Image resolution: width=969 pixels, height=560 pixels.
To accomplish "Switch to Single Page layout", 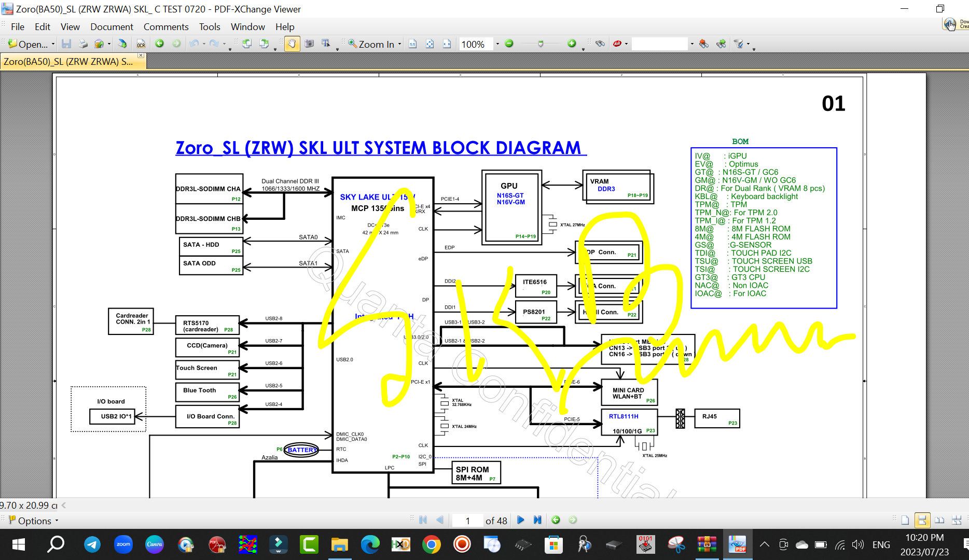I will pyautogui.click(x=905, y=520).
